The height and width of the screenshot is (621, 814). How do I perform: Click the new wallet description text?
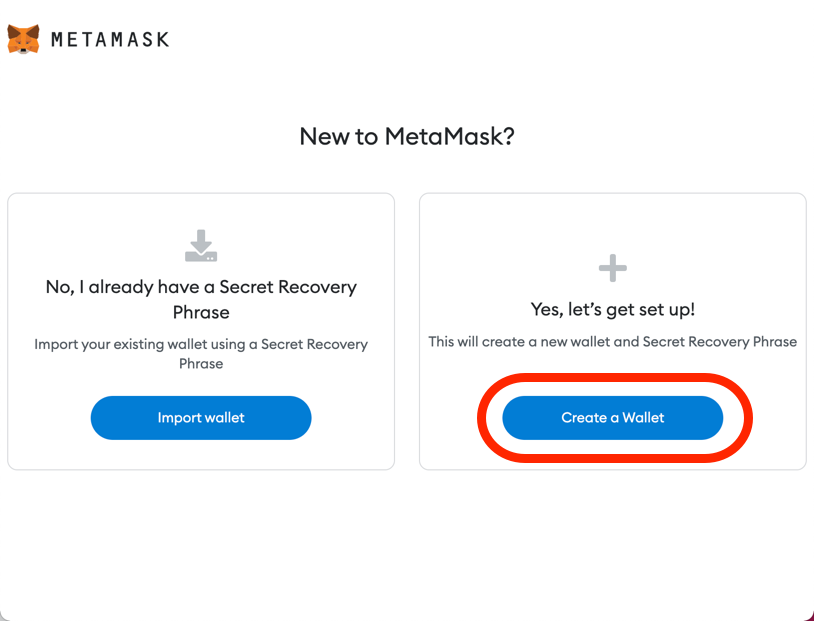pyautogui.click(x=612, y=341)
